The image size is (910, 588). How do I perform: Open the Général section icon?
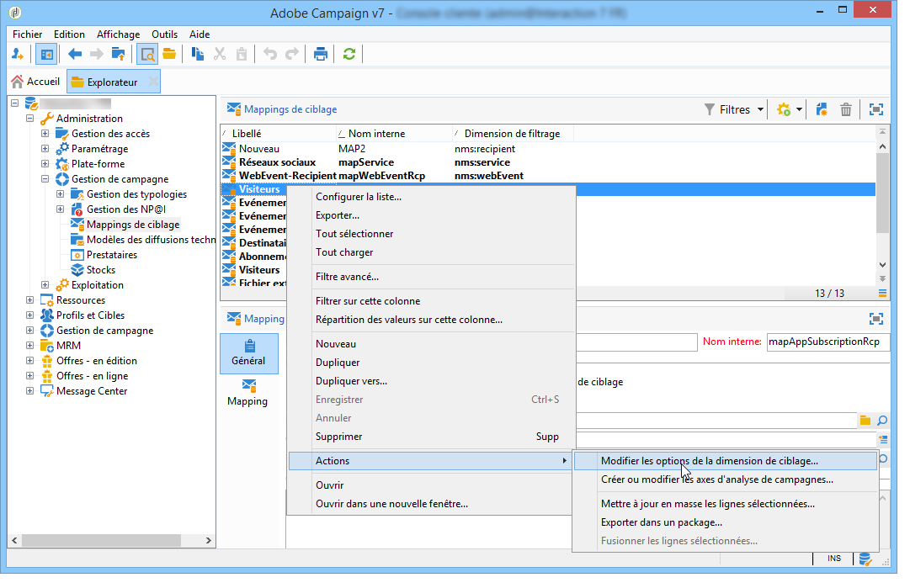[249, 353]
